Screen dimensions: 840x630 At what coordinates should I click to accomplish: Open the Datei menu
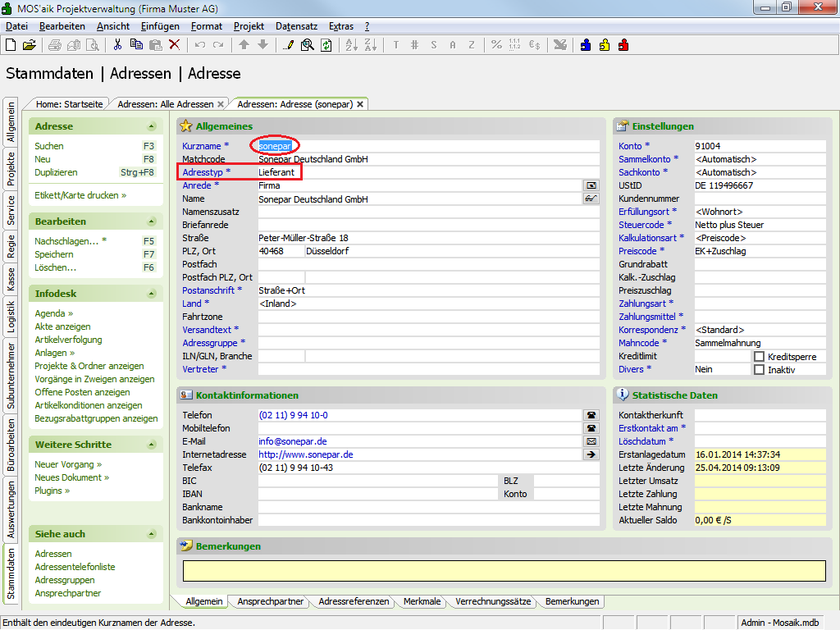(x=16, y=26)
